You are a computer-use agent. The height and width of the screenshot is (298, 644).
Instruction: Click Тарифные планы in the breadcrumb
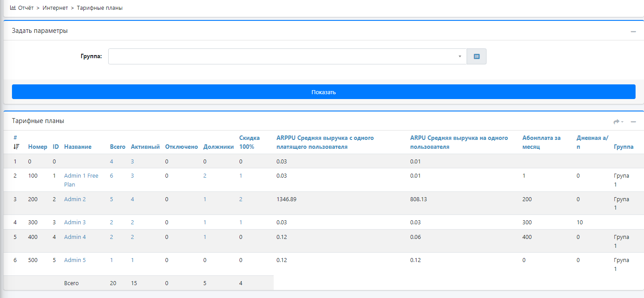pyautogui.click(x=99, y=8)
